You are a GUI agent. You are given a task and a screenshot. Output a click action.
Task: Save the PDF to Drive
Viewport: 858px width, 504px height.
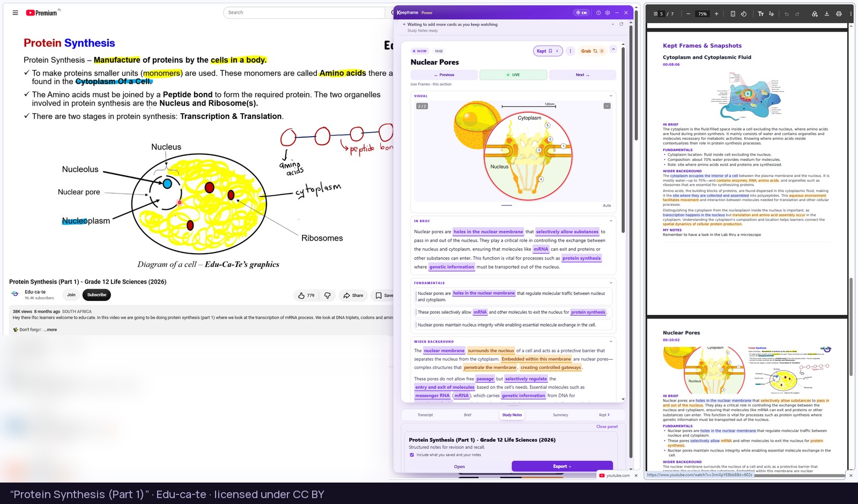coord(815,14)
